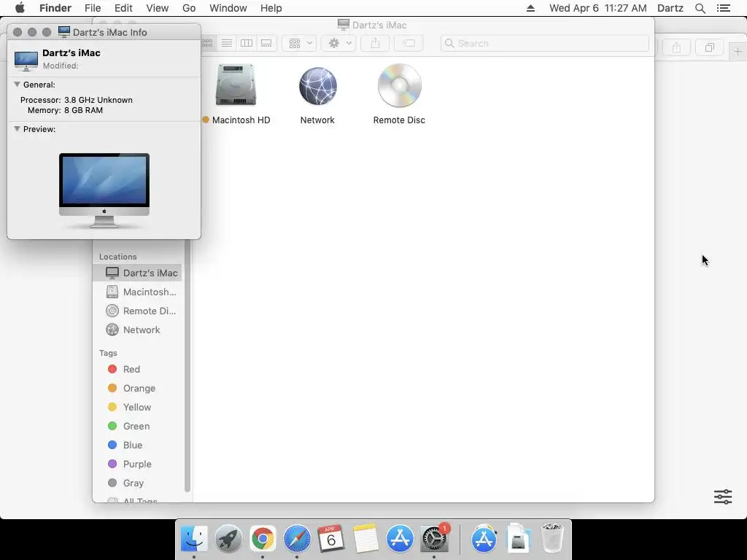Image resolution: width=747 pixels, height=560 pixels.
Task: Click the Finder Search field
Action: [544, 43]
